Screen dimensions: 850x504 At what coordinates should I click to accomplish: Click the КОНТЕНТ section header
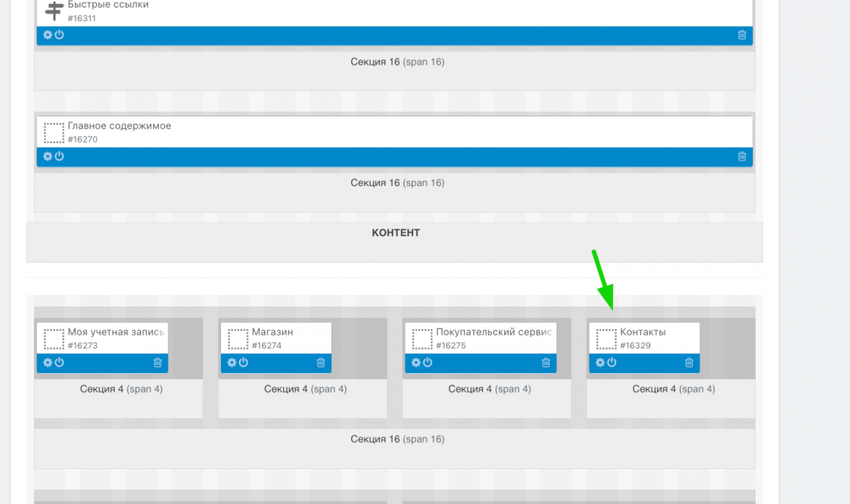coord(395,233)
